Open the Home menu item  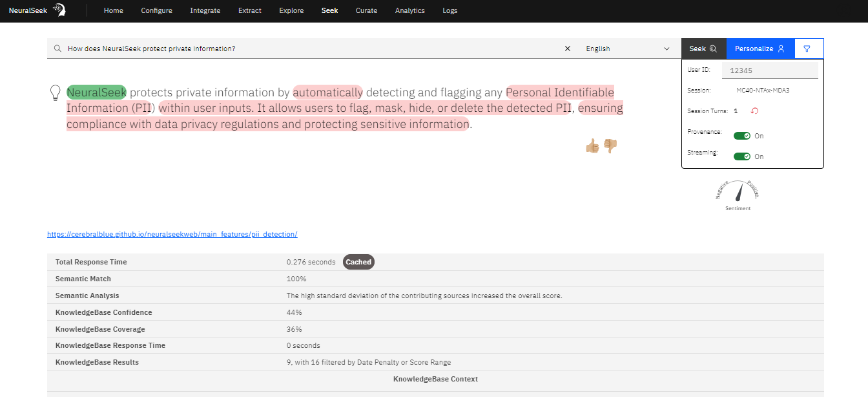pos(114,10)
